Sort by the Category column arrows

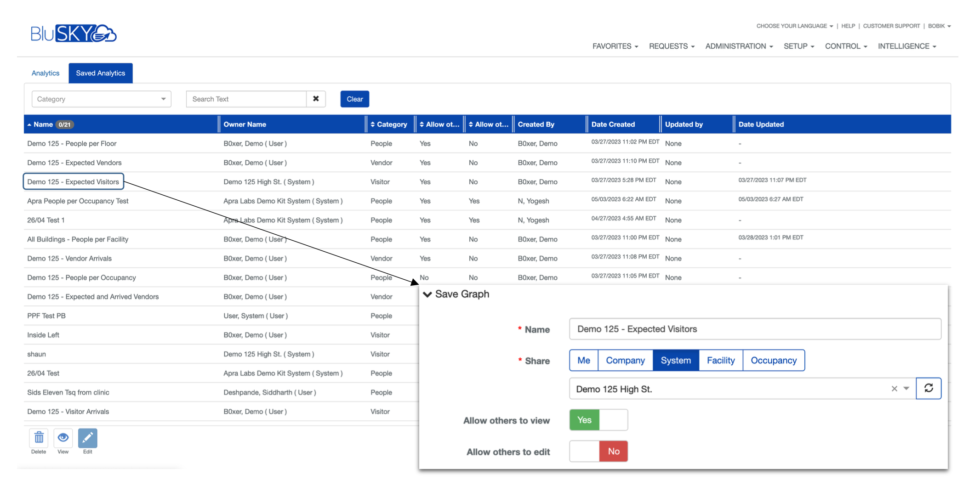373,124
